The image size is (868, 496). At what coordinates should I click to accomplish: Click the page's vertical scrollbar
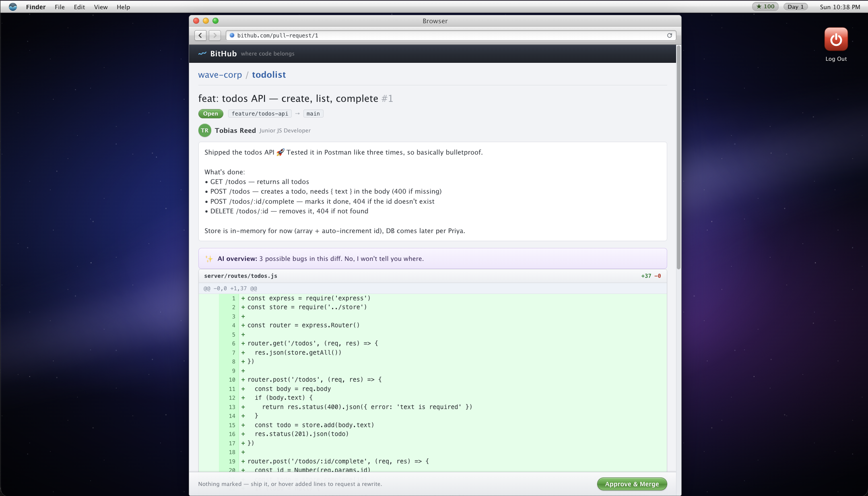tap(678, 157)
